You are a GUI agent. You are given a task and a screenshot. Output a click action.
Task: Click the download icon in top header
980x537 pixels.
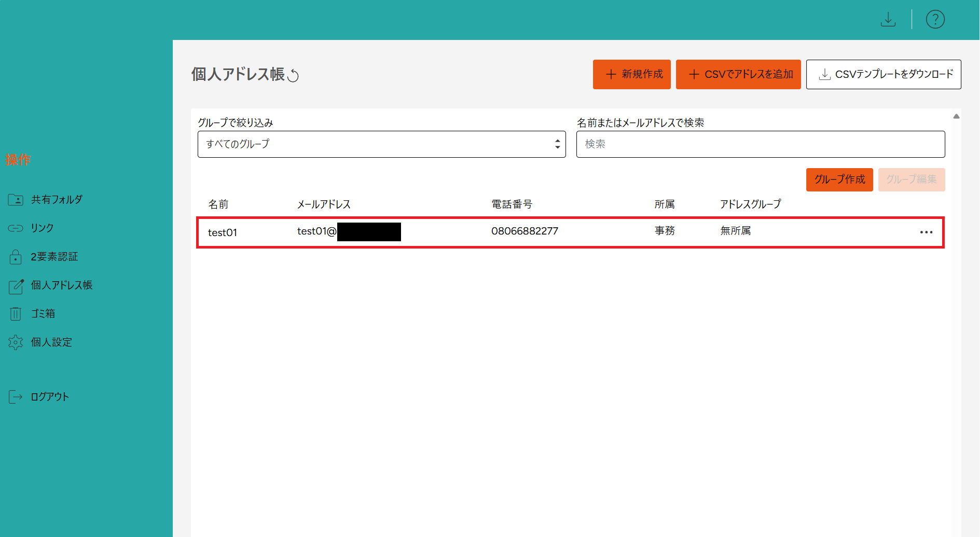(888, 20)
